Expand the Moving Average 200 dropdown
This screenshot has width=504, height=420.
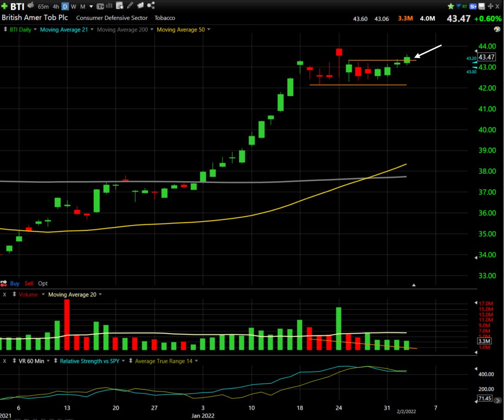coord(152,29)
